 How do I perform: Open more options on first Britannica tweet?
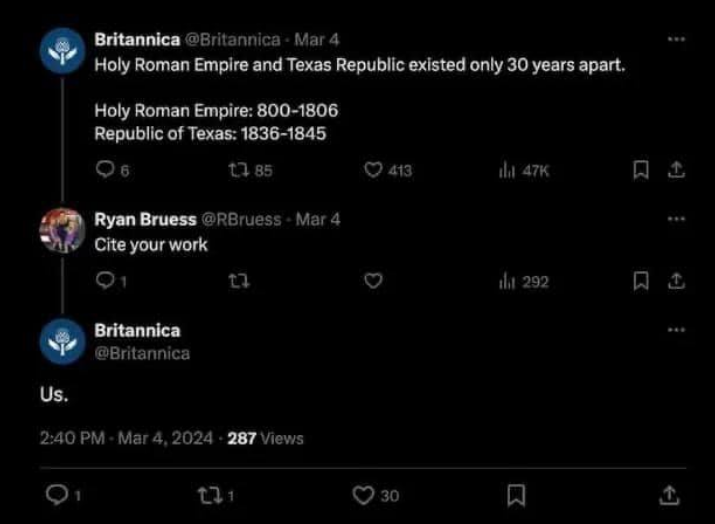677,39
